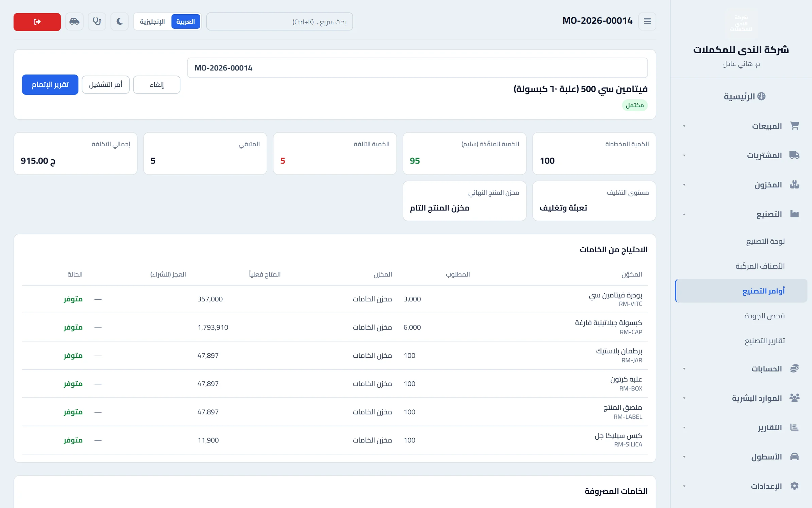Click the company logo in sidebar

(x=741, y=23)
